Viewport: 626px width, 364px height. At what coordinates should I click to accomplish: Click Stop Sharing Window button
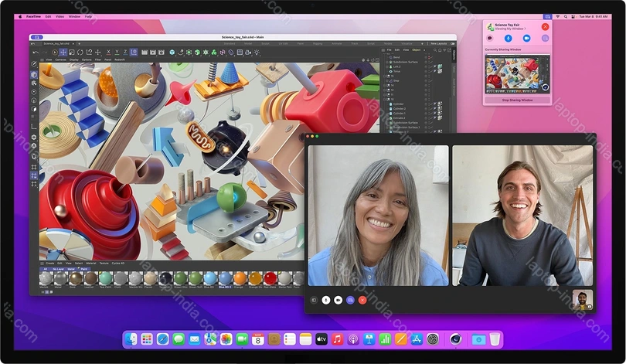[x=517, y=100]
